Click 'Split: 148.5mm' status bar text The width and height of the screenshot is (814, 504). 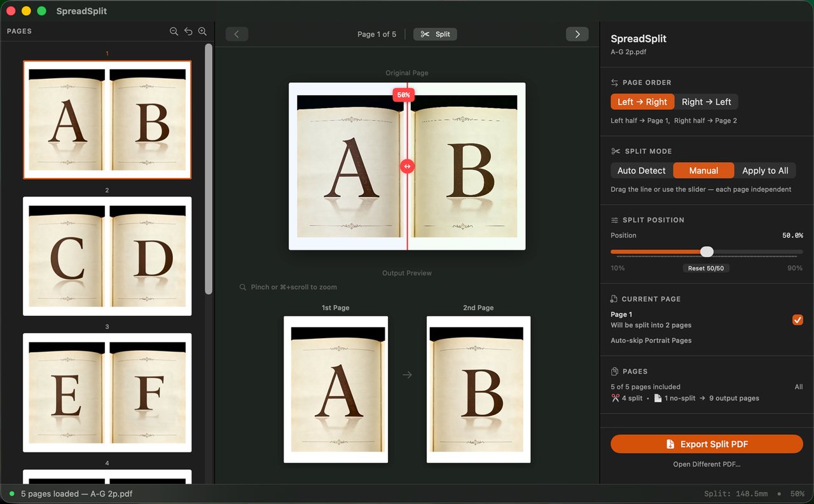(736, 494)
